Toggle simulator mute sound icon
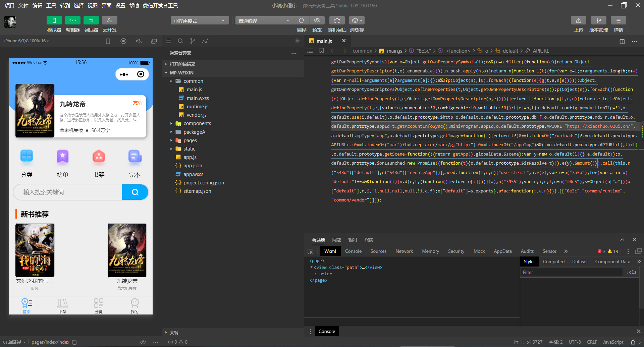 coord(139,41)
